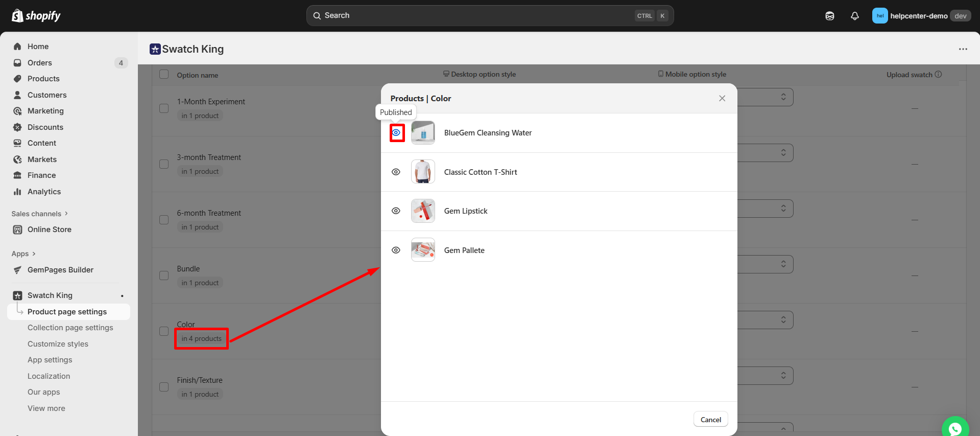Open Our apps page
Viewport: 980px width, 436px height.
44,392
